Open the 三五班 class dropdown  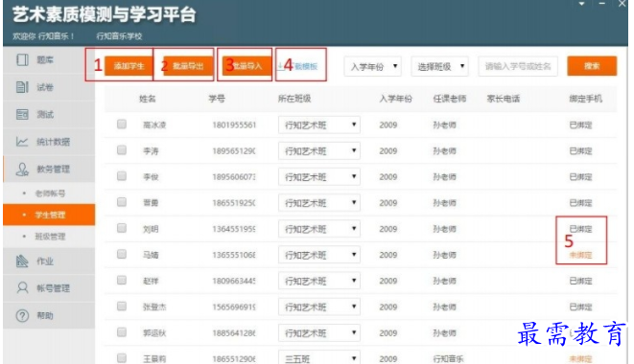319,358
